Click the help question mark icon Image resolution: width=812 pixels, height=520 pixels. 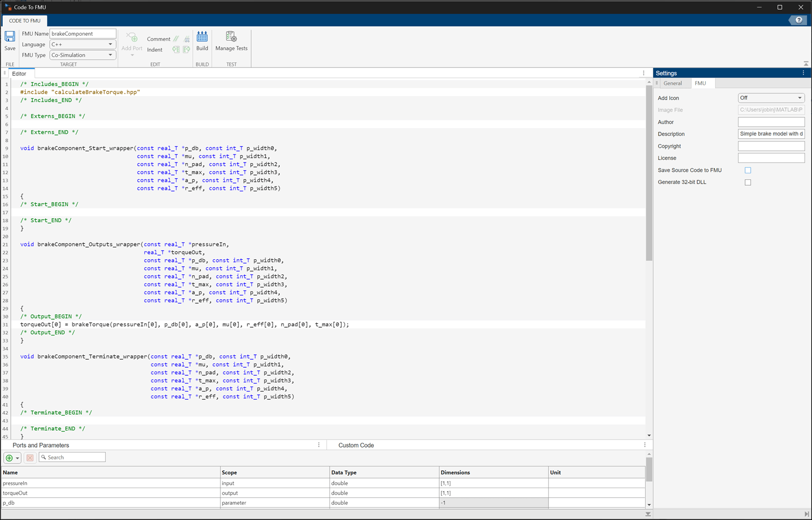[x=798, y=21]
